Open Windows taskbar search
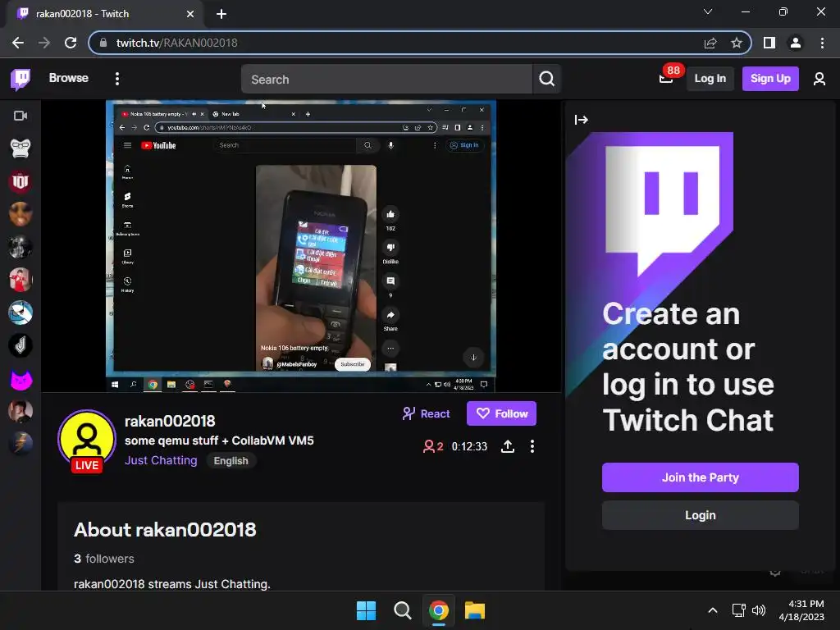Screen dimensions: 840x630 (402, 610)
